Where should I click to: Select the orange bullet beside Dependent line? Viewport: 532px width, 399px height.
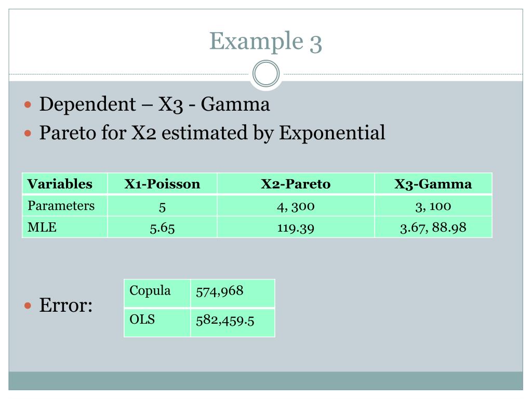(28, 104)
